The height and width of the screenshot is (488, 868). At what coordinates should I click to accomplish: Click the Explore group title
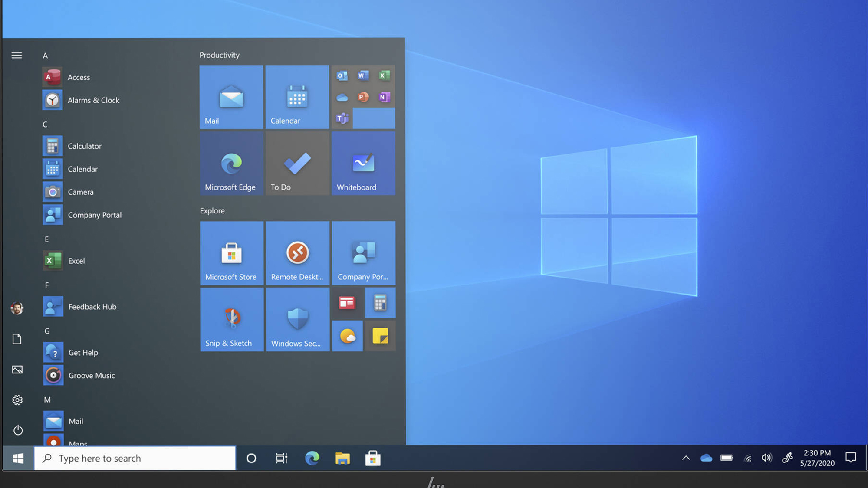212,211
